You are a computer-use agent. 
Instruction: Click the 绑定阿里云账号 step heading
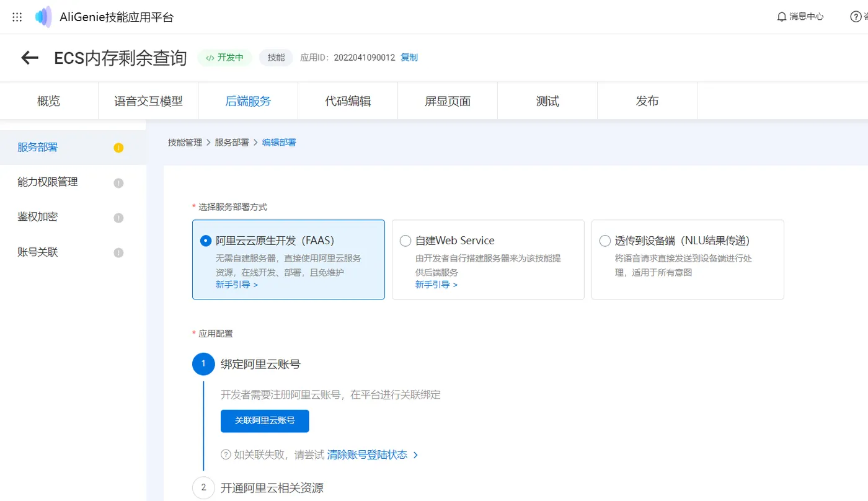(x=260, y=364)
